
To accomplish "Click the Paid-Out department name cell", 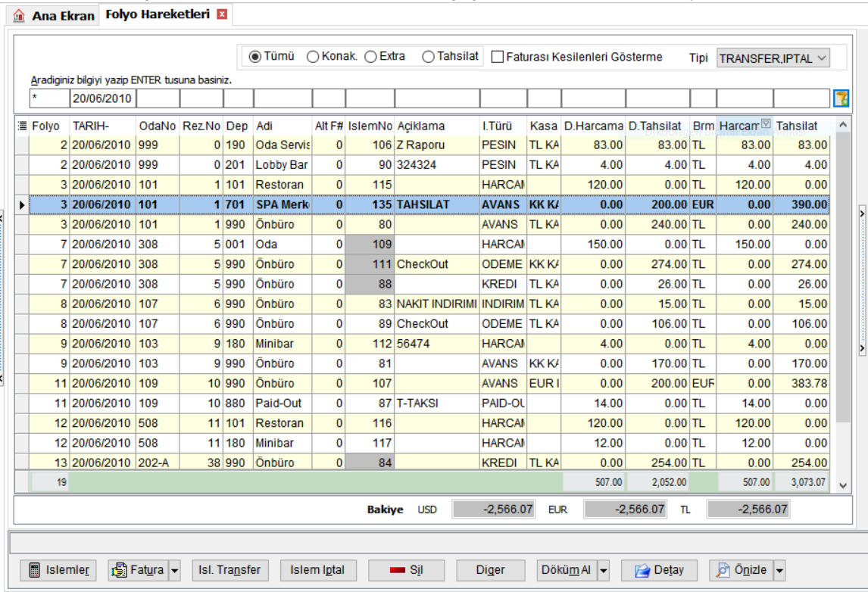I will [283, 403].
